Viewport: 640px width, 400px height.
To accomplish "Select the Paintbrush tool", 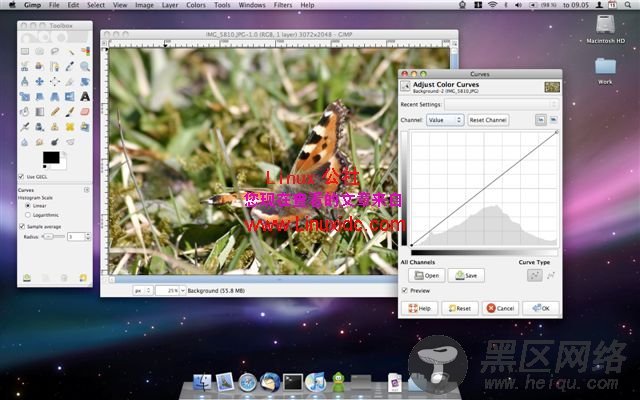I will tap(70, 112).
